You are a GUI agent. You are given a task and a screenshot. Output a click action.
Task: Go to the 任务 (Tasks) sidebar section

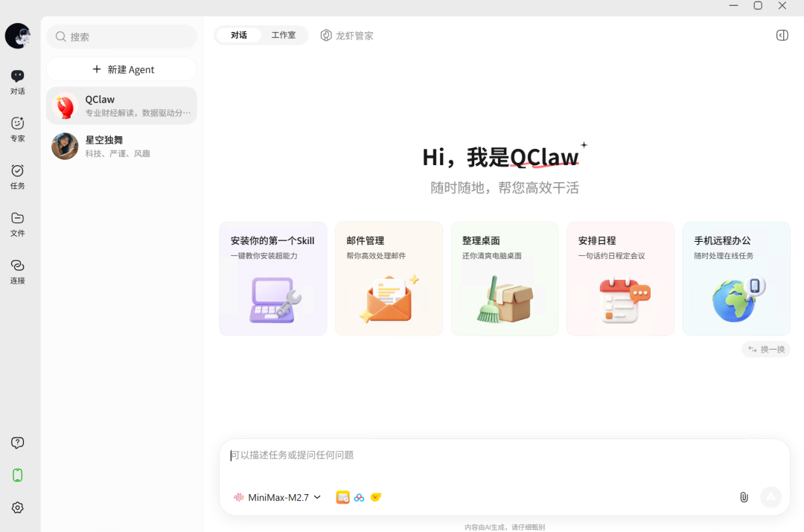(18, 176)
